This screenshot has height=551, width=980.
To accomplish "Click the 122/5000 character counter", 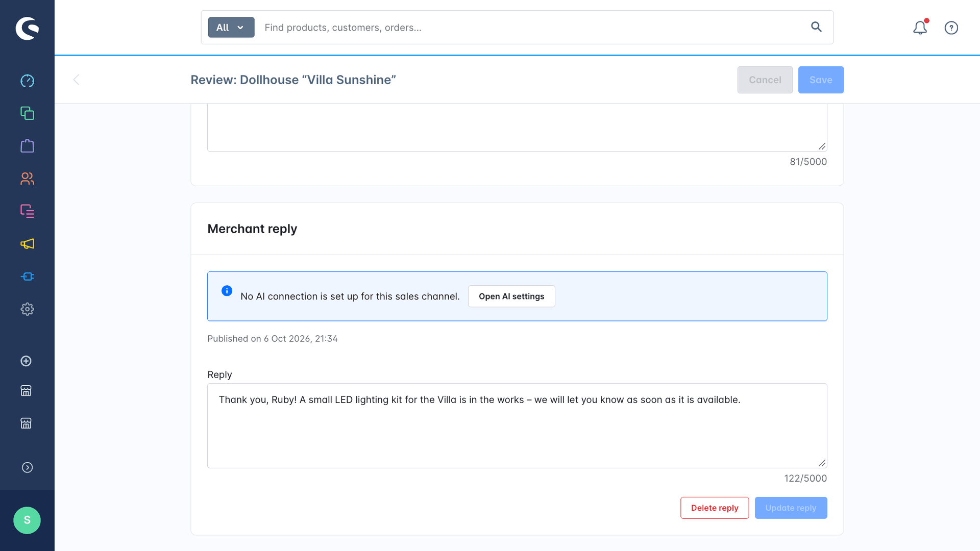I will (805, 479).
